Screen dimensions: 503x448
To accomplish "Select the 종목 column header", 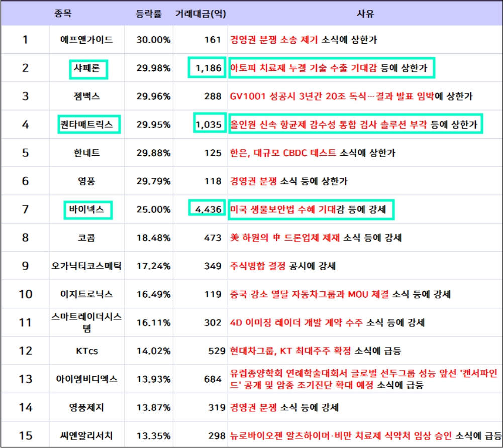I will click(62, 14).
